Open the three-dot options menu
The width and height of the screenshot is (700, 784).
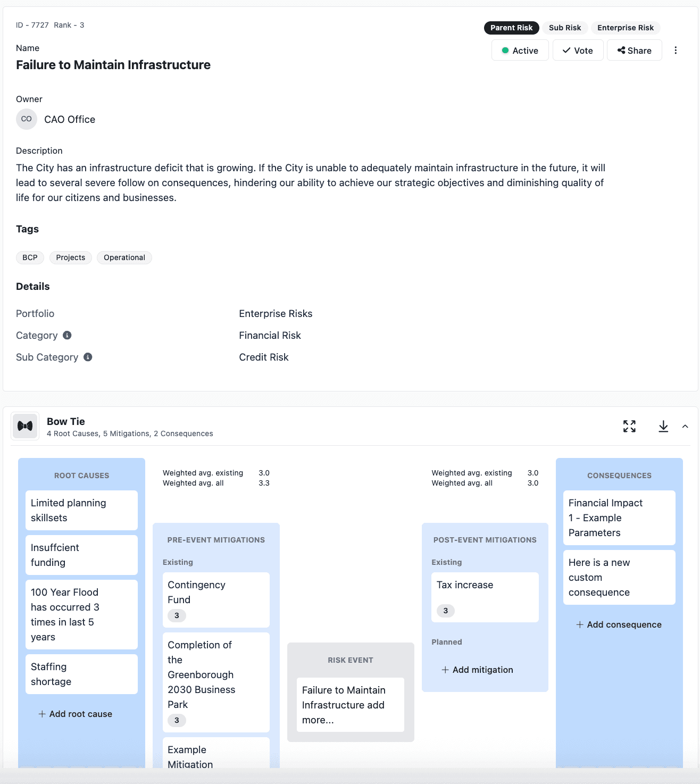[x=676, y=50]
